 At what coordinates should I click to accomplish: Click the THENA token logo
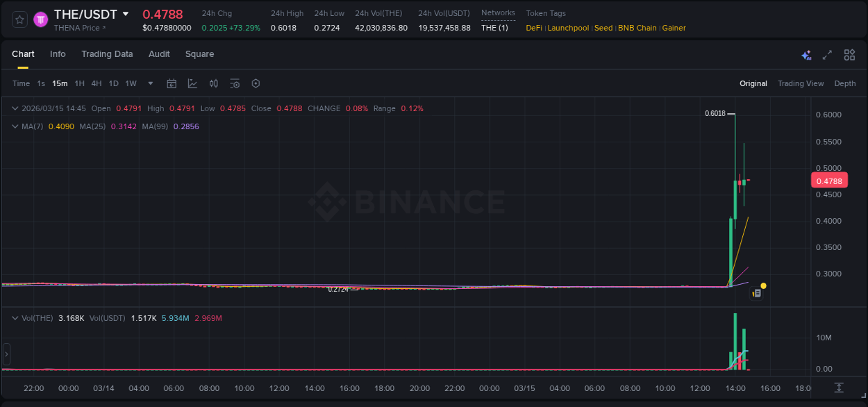tap(41, 19)
